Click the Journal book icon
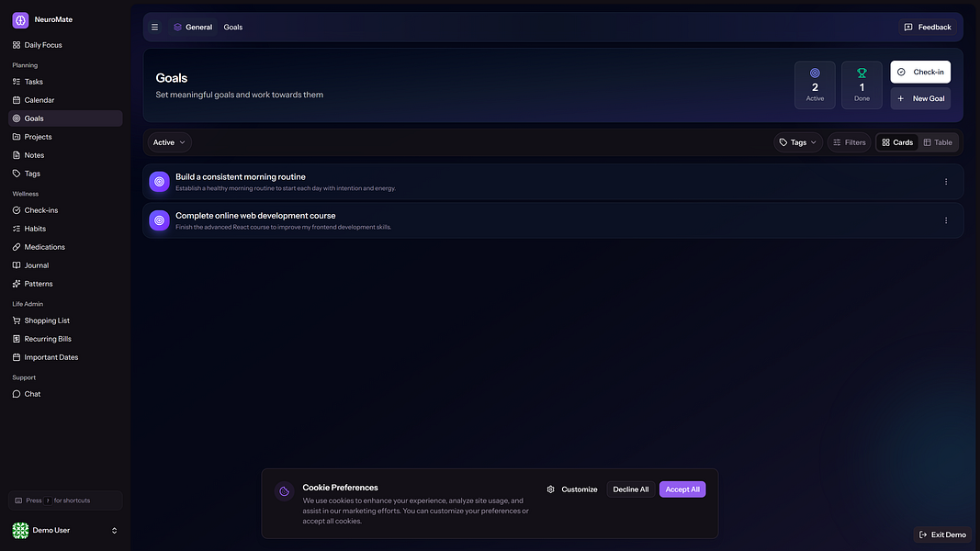 17,265
